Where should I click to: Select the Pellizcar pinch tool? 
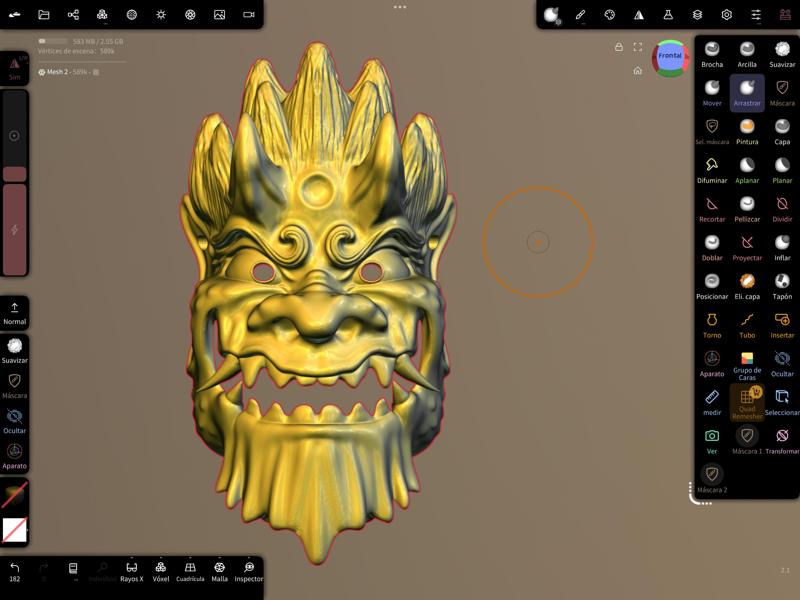click(x=747, y=210)
